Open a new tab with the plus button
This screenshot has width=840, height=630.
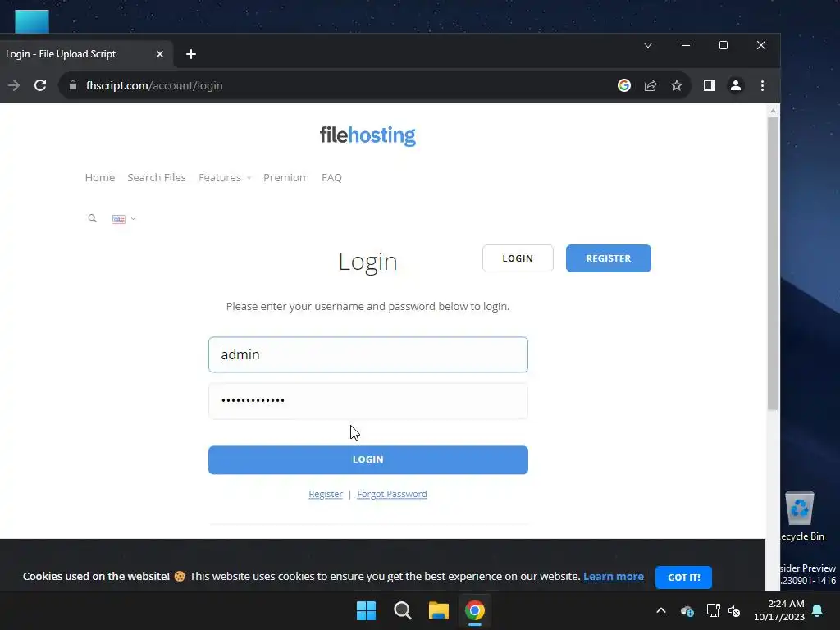(190, 54)
